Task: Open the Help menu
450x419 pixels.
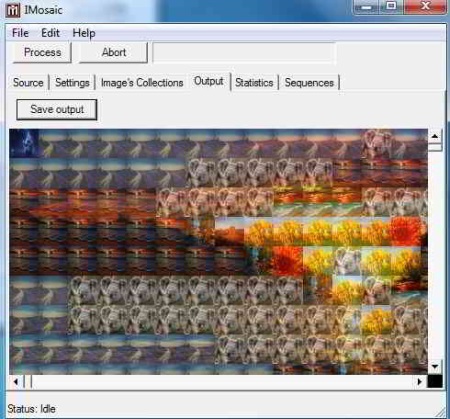Action: (84, 33)
